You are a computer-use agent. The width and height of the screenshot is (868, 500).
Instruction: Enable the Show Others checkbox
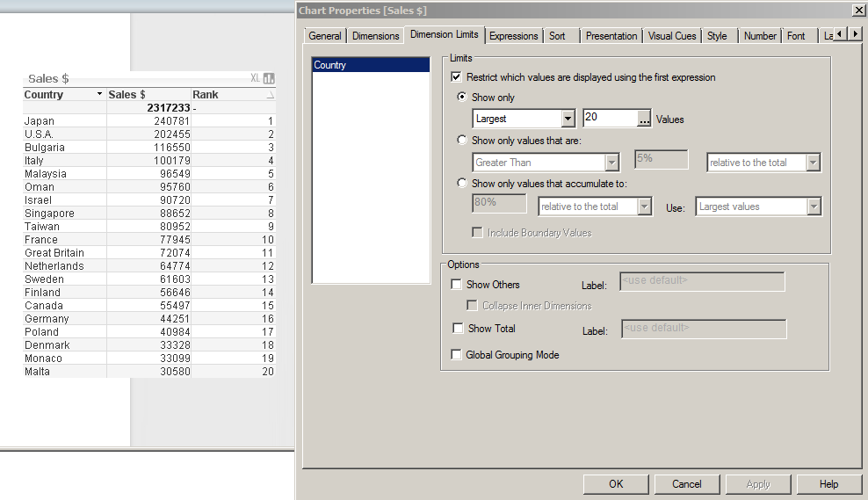tap(456, 284)
